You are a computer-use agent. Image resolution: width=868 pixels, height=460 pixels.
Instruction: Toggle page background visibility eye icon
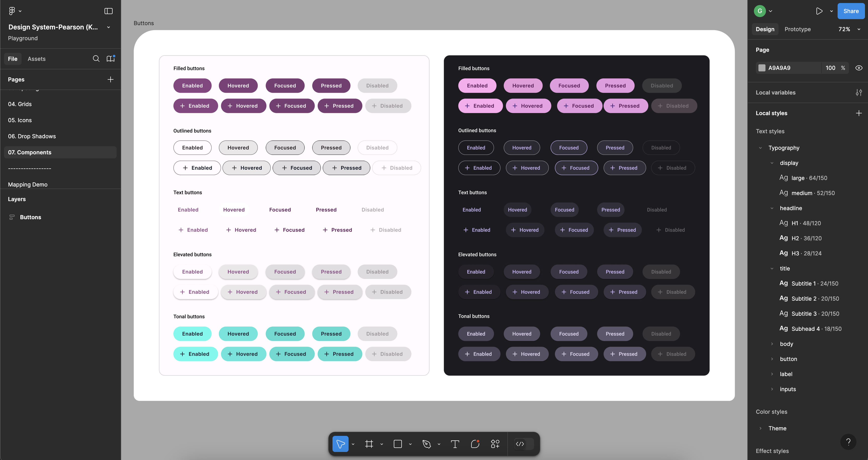pos(858,68)
